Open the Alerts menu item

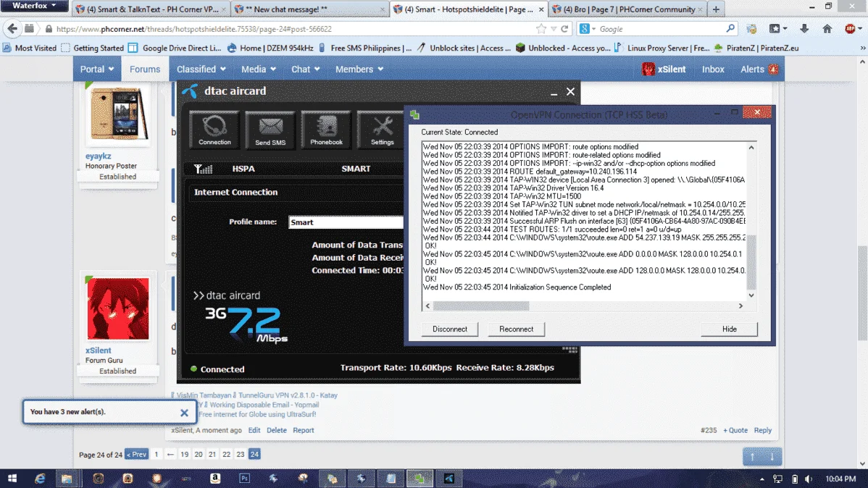click(x=759, y=70)
